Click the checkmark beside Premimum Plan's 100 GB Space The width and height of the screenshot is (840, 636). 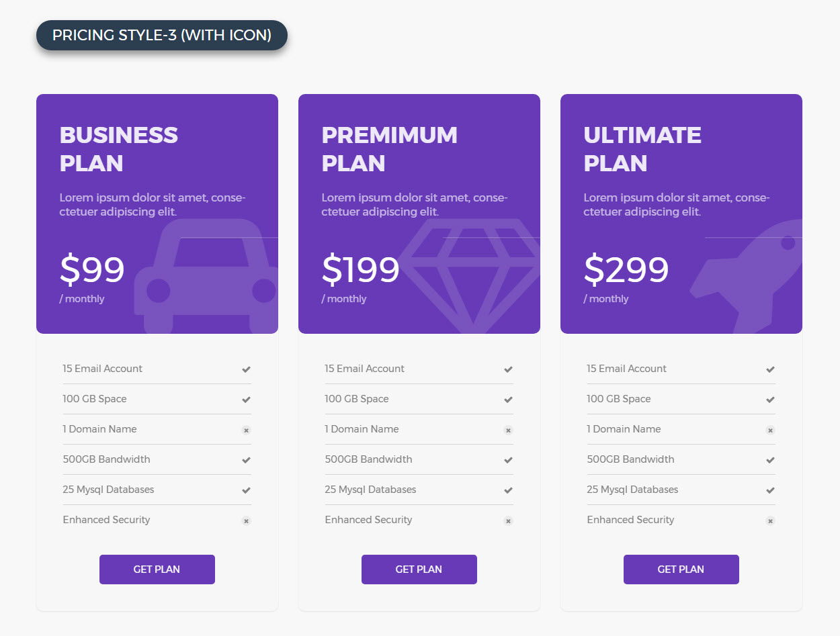click(508, 399)
